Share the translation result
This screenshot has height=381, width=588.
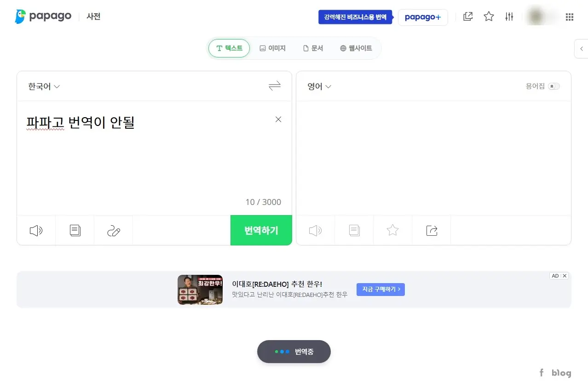pos(431,230)
